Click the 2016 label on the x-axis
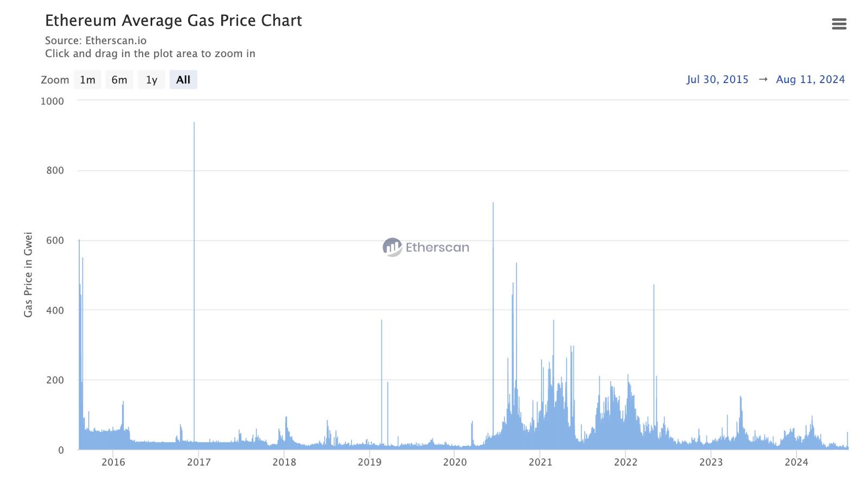The width and height of the screenshot is (868, 478). tap(113, 462)
